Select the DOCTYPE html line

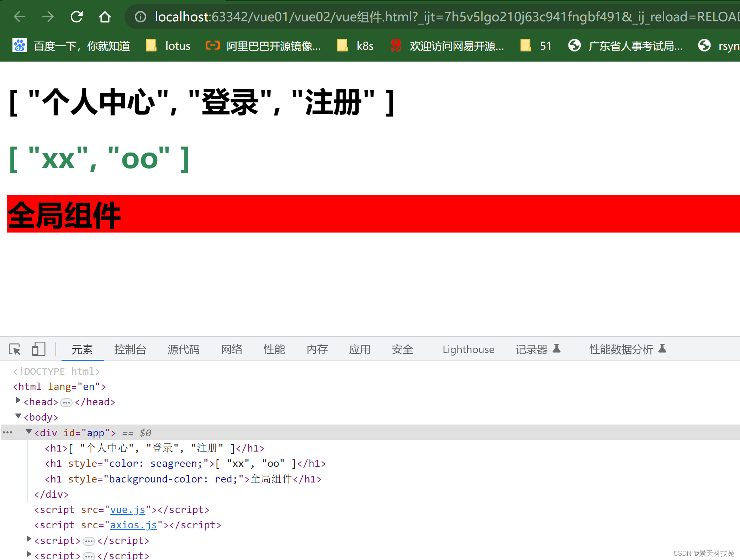(x=57, y=371)
